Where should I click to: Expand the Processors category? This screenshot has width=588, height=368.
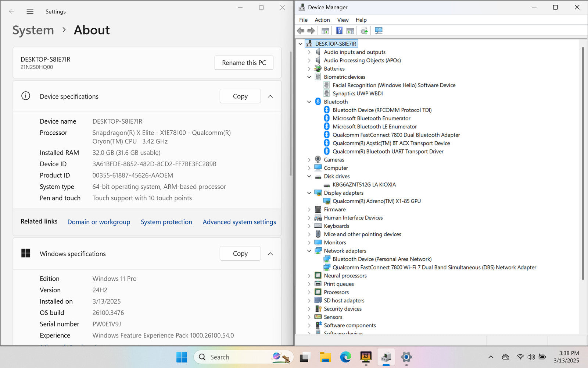pyautogui.click(x=309, y=292)
